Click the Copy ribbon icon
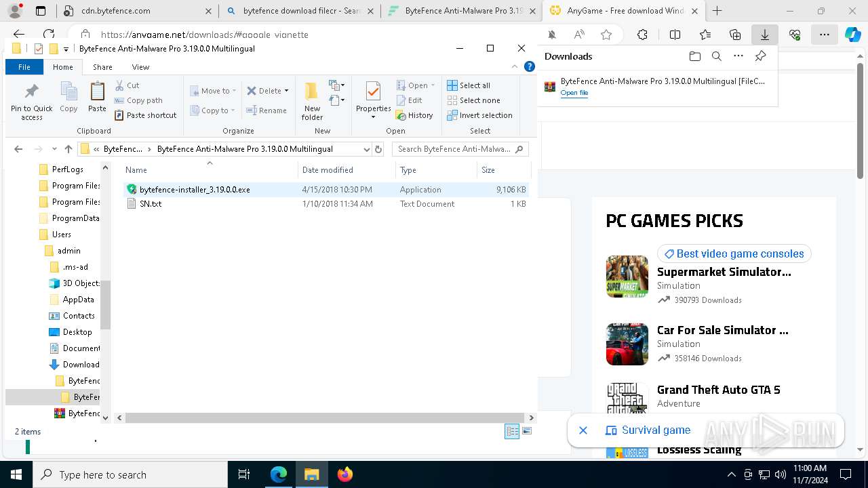The image size is (868, 488). tap(68, 97)
